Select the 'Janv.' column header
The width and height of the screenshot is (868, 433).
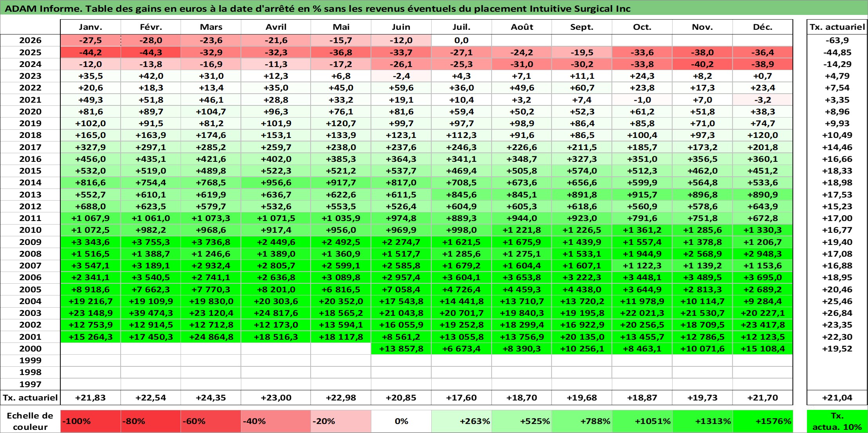pyautogui.click(x=90, y=27)
